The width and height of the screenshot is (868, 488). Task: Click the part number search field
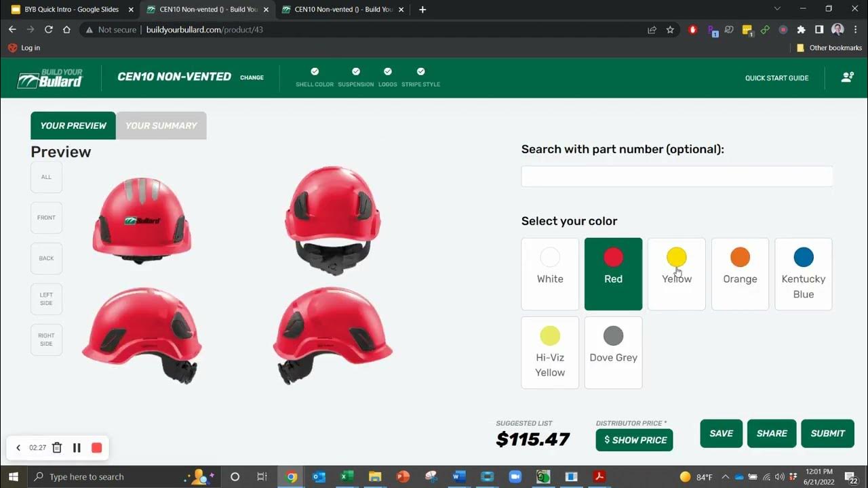click(677, 176)
